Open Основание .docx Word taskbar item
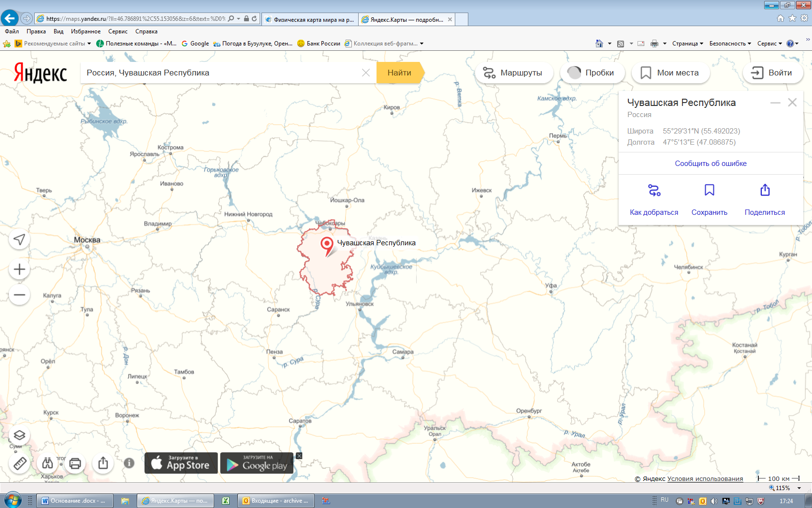Image resolution: width=812 pixels, height=508 pixels. tap(75, 501)
